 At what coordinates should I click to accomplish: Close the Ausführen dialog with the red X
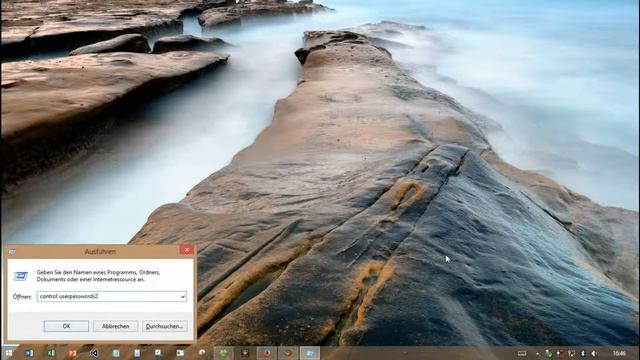point(187,250)
